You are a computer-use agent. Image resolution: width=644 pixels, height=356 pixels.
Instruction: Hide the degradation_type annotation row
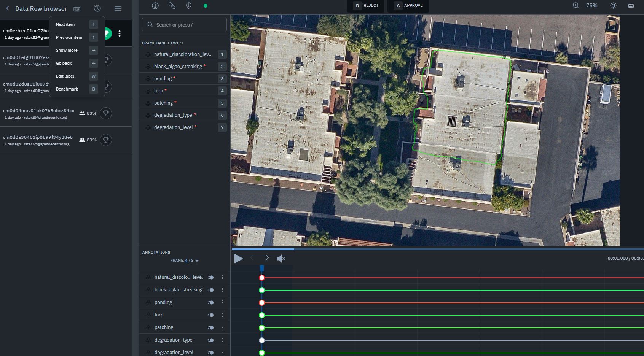click(x=211, y=340)
